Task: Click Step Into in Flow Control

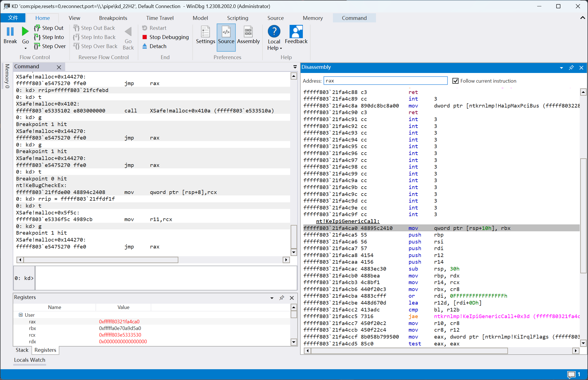Action: point(49,37)
